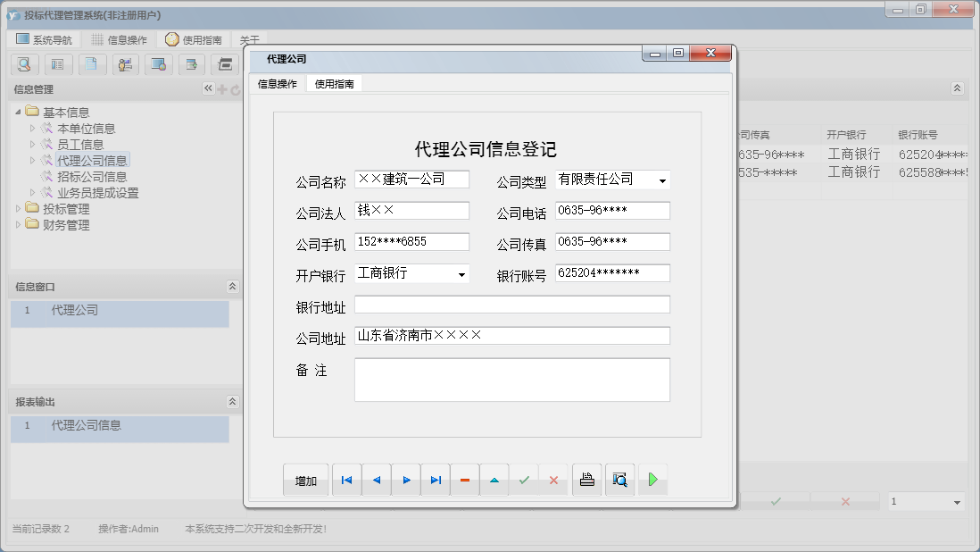Open the 信息操作 tab in main window
Viewport: 980px width, 552px height.
(120, 39)
